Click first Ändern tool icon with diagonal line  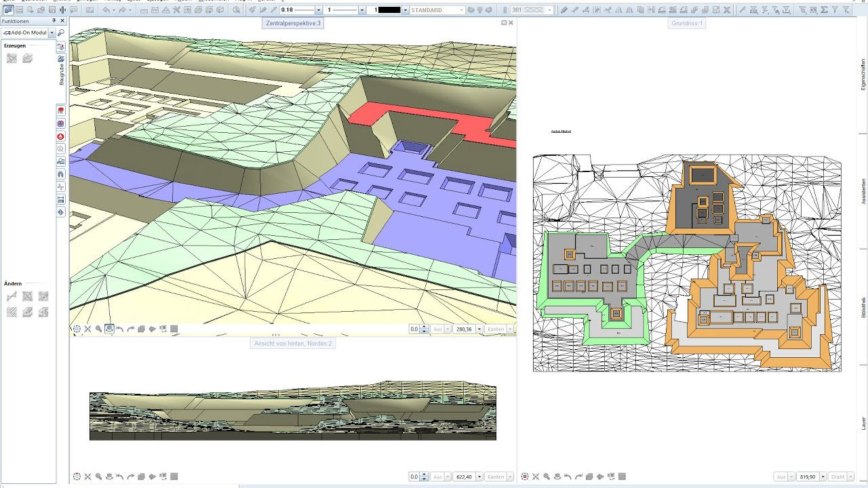tap(12, 296)
